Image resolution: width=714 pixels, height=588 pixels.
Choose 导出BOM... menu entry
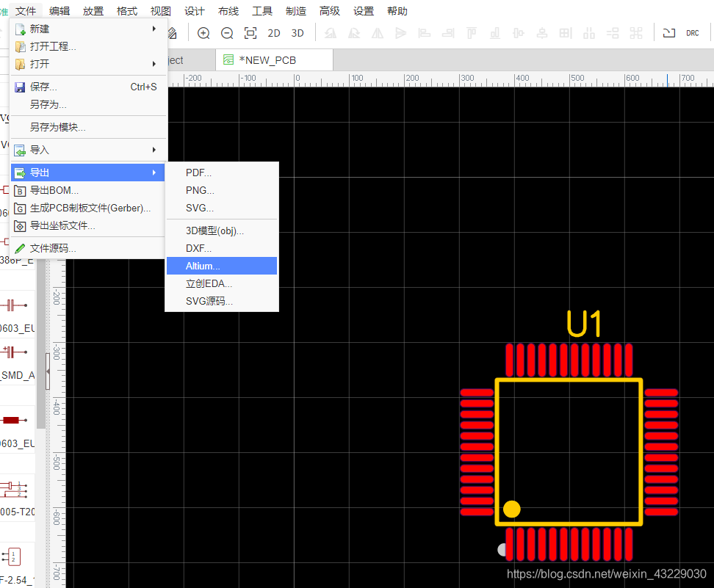tap(88, 190)
